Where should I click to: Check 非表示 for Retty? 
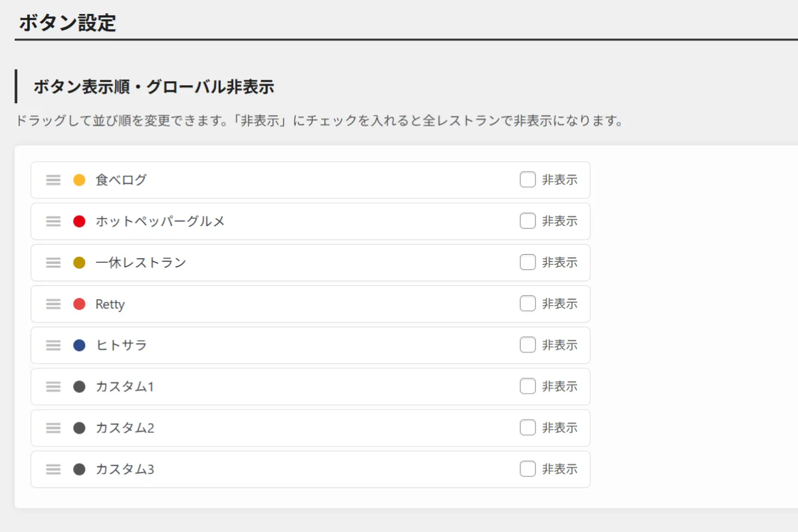pos(527,303)
